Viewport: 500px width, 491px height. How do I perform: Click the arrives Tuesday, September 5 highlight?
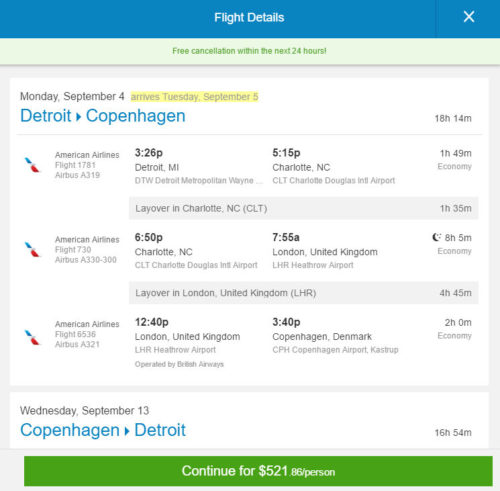194,97
